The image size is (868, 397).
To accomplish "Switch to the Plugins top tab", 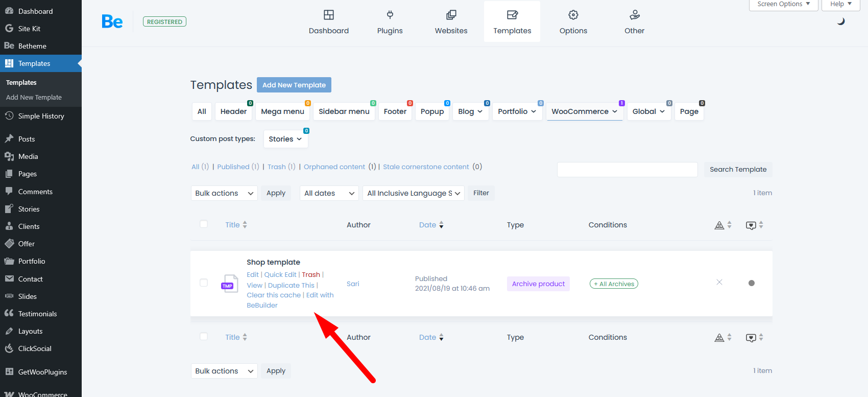I will 390,21.
